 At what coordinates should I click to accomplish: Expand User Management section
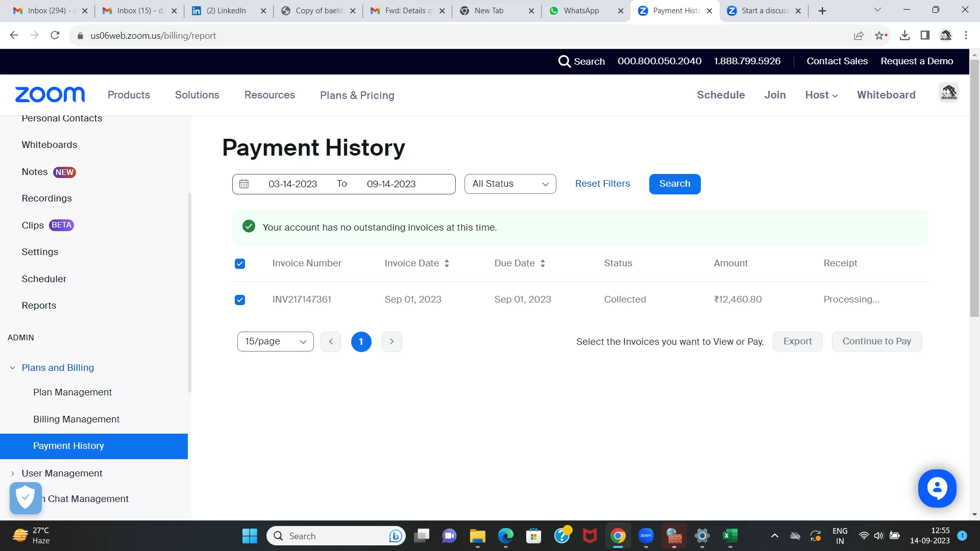coord(62,473)
